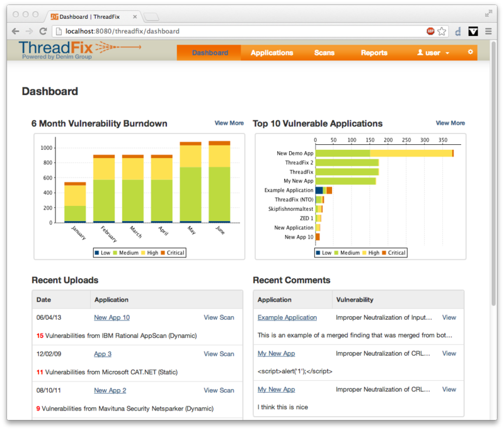Click the browser back arrow
This screenshot has width=504, height=430.
pyautogui.click(x=16, y=30)
